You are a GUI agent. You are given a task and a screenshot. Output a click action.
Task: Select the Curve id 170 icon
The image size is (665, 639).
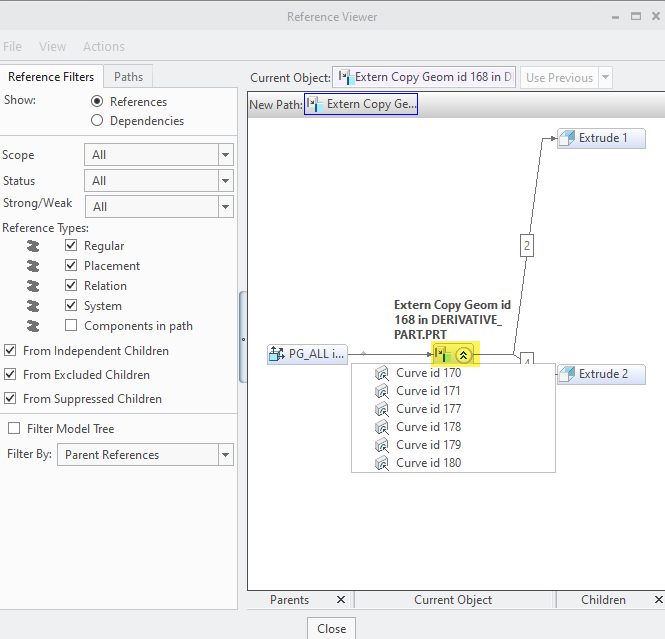click(x=381, y=373)
